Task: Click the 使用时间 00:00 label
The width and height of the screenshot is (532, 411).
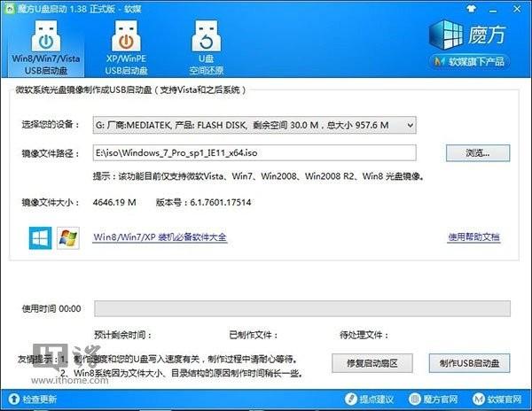Action: (51, 308)
